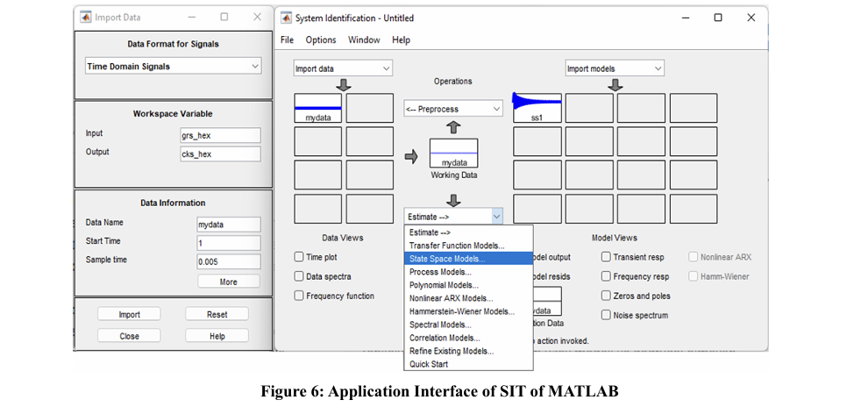The height and width of the screenshot is (407, 868).
Task: Choose State Space Models from Estimate list
Action: tap(468, 259)
